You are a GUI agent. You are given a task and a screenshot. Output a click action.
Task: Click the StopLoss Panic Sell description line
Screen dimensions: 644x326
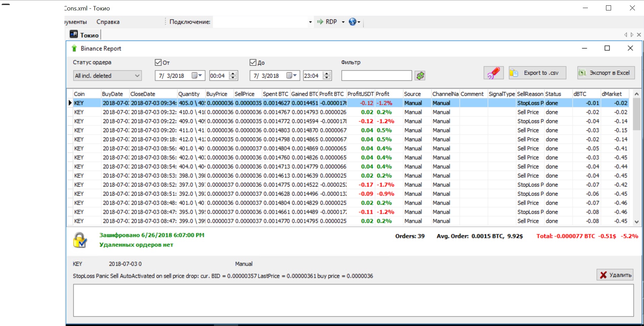[223, 276]
